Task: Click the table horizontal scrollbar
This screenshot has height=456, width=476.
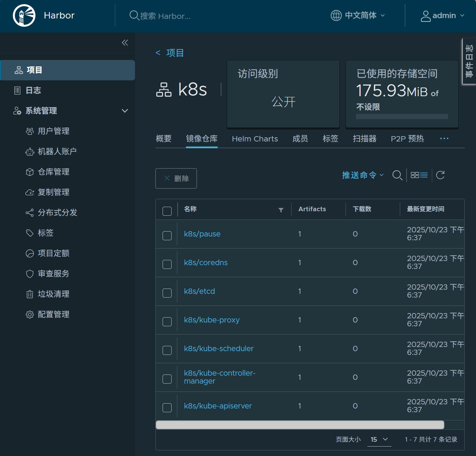Action: [x=300, y=425]
